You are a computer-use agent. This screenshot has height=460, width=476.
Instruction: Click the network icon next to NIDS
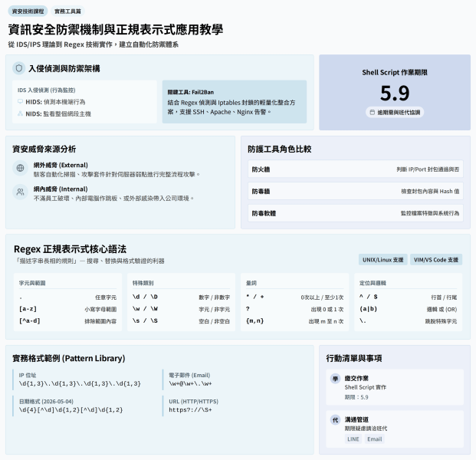point(21,113)
